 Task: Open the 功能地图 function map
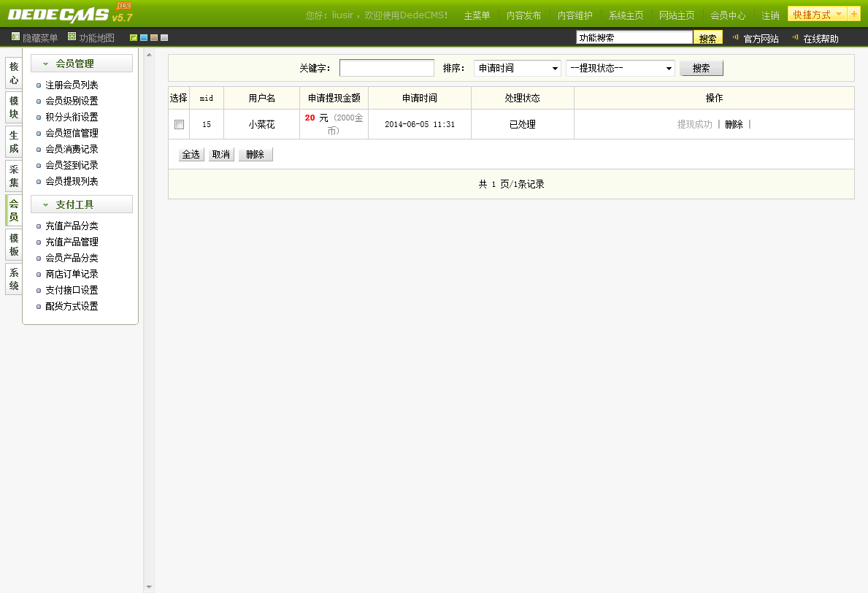(91, 37)
